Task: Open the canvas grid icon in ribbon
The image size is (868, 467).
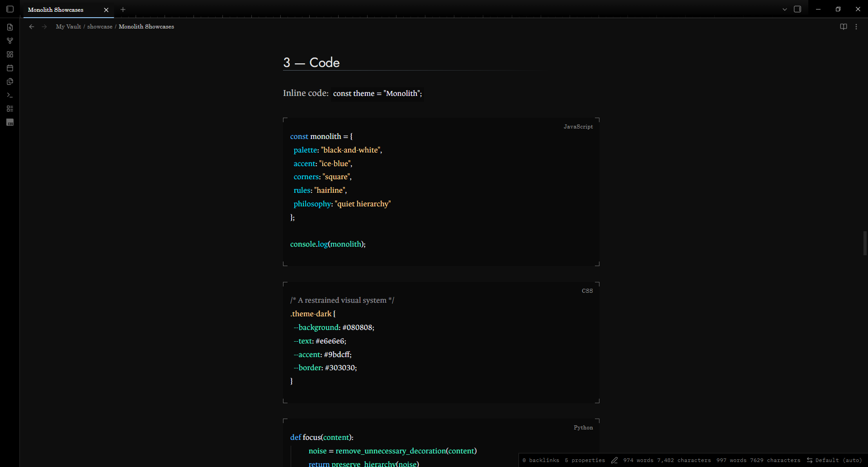Action: (10, 54)
